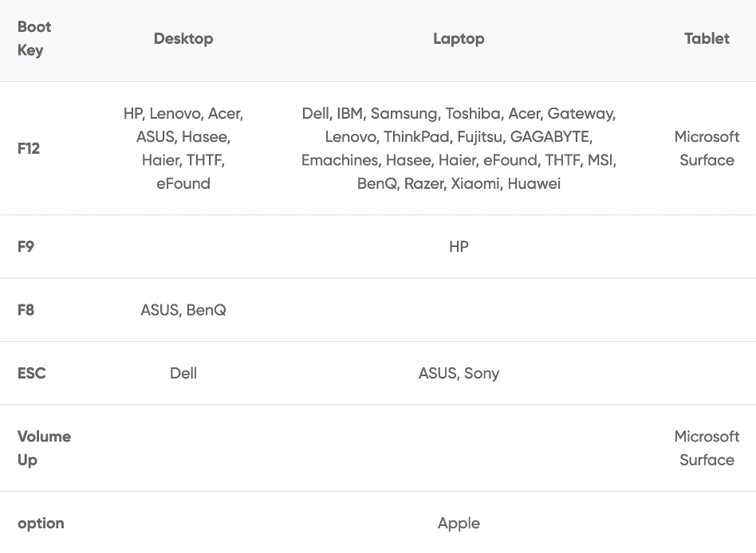The width and height of the screenshot is (756, 553).
Task: Click the ASUS, BenQ cell for F8
Action: tap(183, 310)
